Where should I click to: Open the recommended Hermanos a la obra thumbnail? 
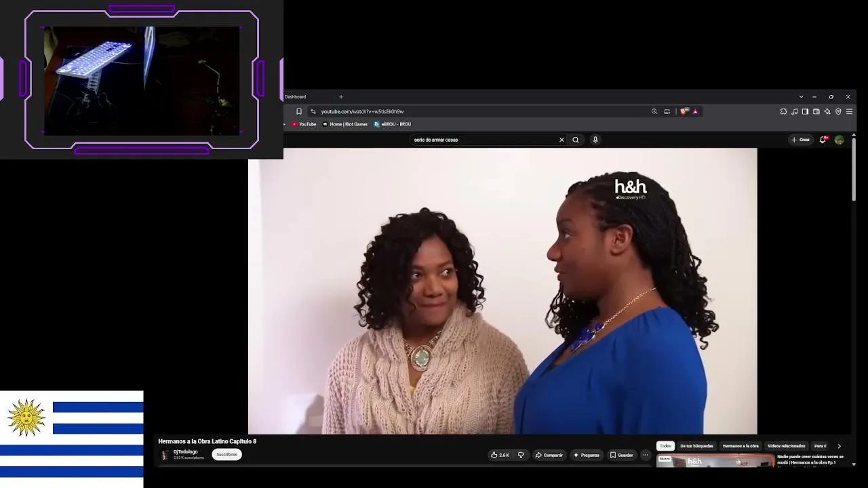(x=715, y=462)
